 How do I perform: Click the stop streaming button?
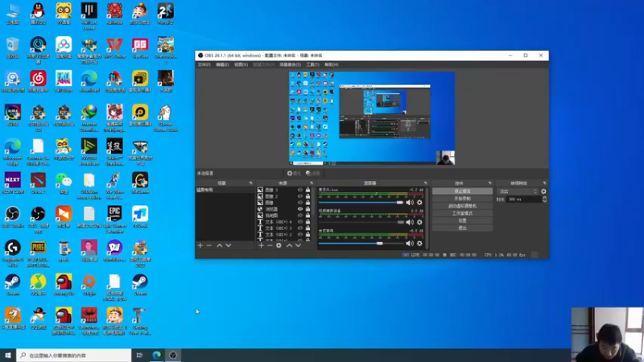point(462,191)
